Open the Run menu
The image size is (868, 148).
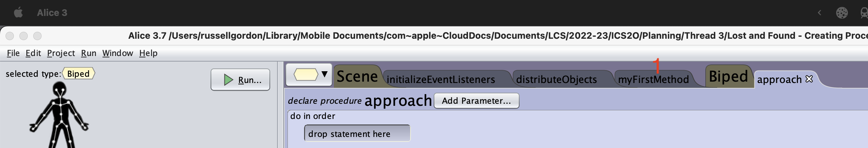click(x=89, y=53)
